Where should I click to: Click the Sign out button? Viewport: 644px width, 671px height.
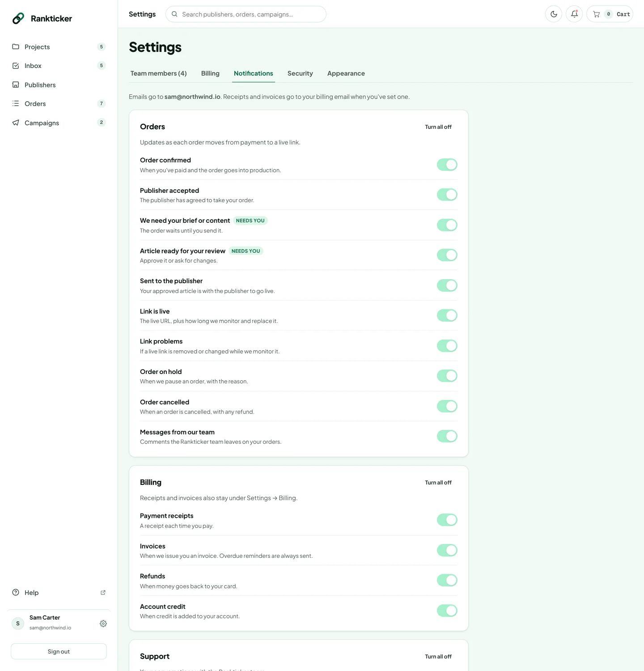pyautogui.click(x=59, y=651)
